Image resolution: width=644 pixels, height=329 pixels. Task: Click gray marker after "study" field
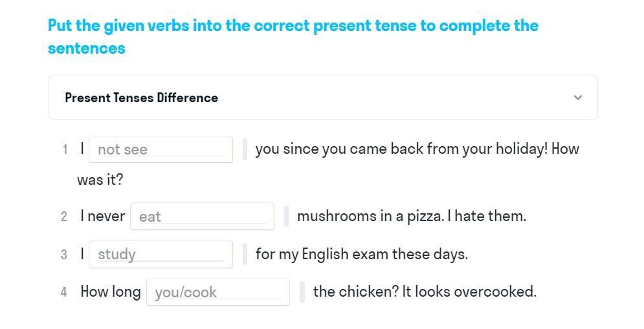click(x=245, y=254)
